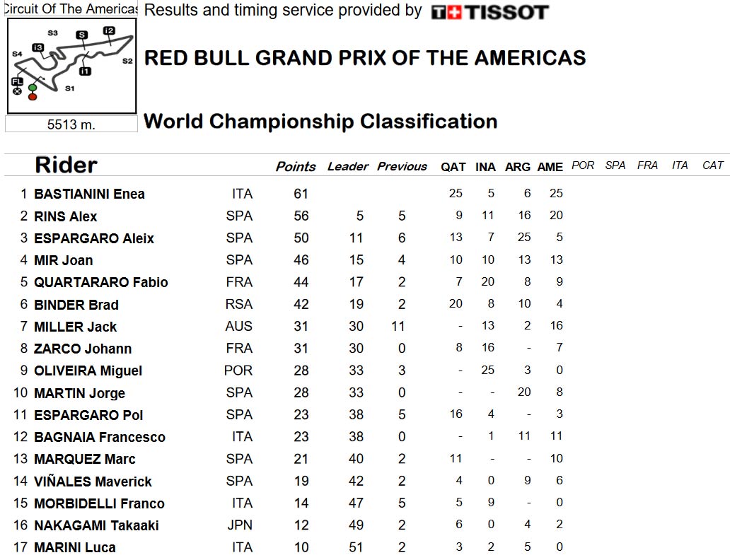Click the circuit track map thumbnail
This screenshot has height=560, width=730.
(71, 66)
